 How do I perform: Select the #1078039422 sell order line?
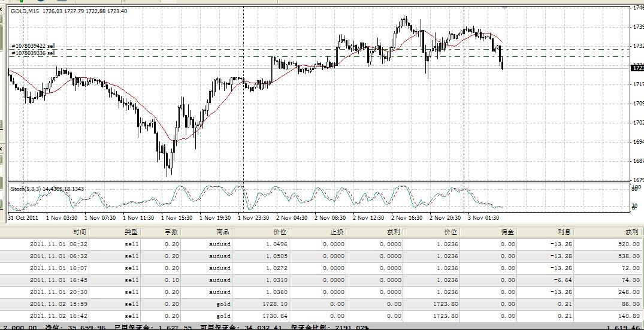pyautogui.click(x=34, y=46)
